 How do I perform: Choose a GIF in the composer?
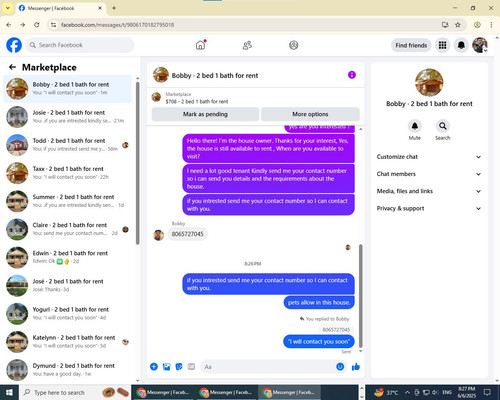191,367
